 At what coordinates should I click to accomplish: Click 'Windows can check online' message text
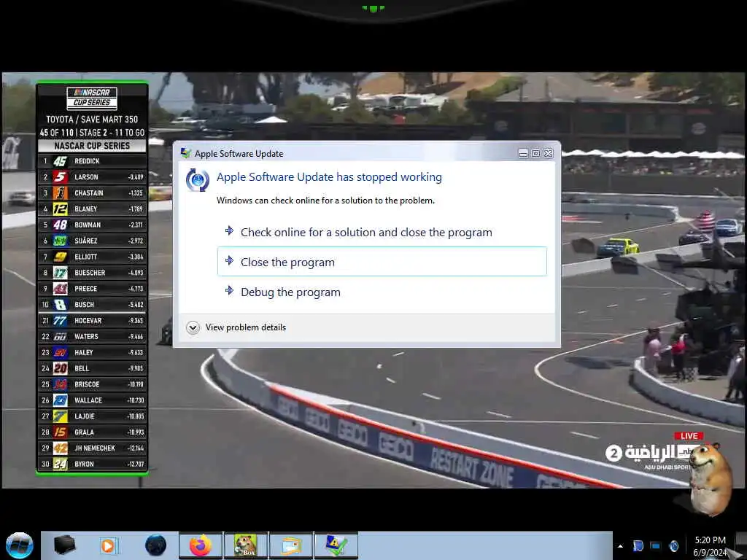pyautogui.click(x=325, y=201)
